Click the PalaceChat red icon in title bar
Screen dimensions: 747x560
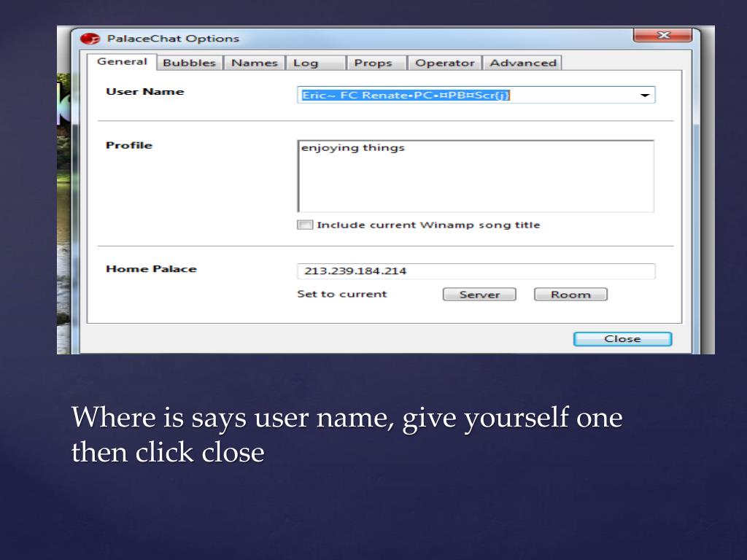pos(90,39)
